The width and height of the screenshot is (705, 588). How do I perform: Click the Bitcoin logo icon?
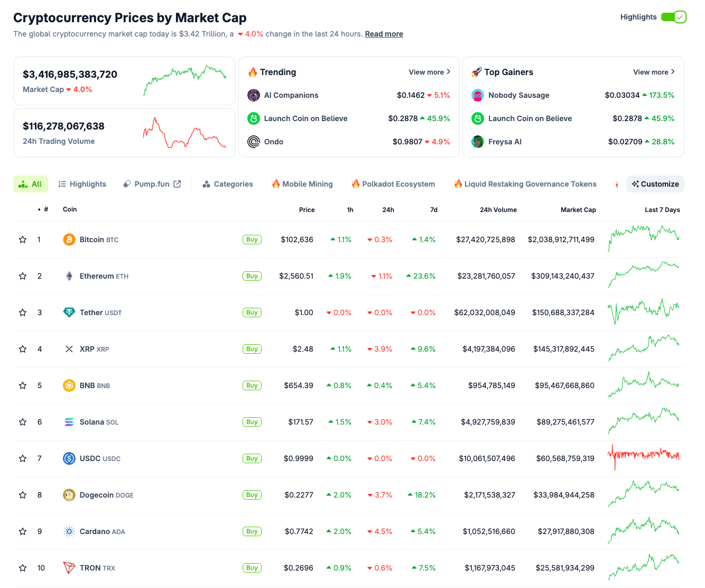[69, 240]
